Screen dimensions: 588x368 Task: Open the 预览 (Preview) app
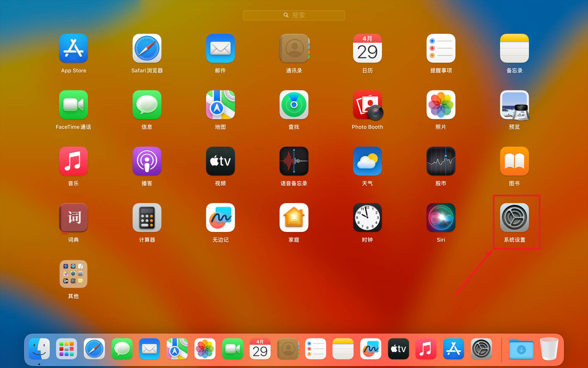pos(515,105)
